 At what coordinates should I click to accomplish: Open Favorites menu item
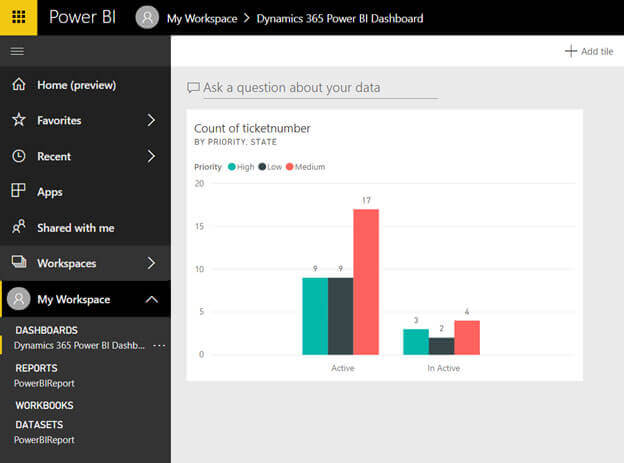59,120
